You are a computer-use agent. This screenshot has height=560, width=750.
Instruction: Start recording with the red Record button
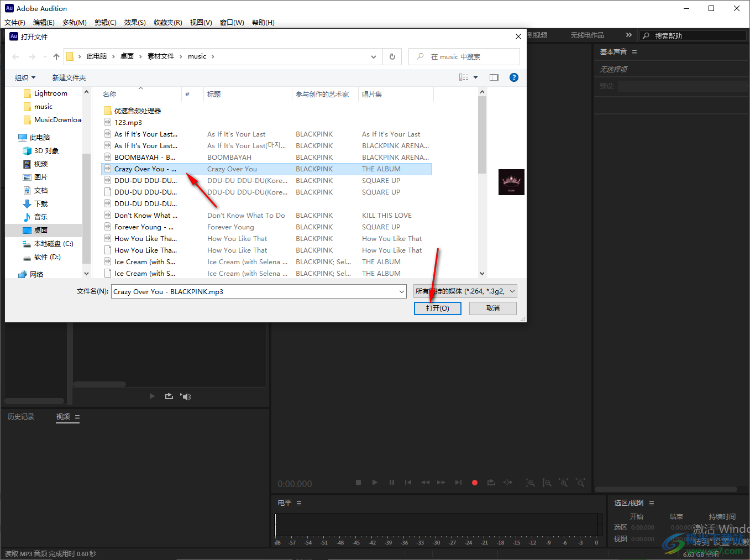475,483
